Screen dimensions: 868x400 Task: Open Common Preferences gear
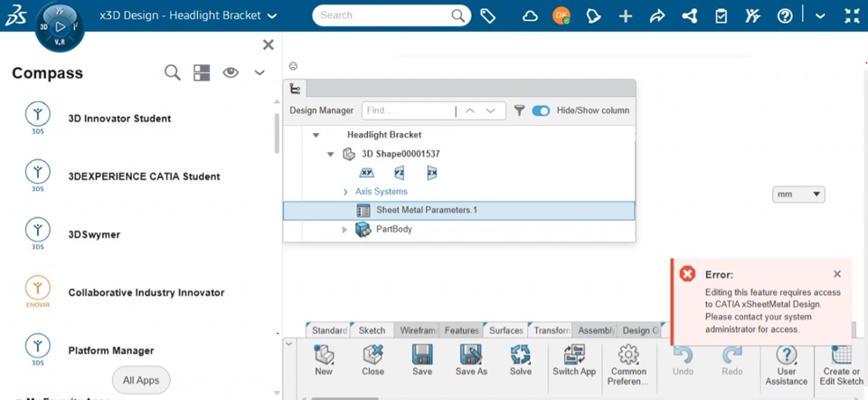628,365
